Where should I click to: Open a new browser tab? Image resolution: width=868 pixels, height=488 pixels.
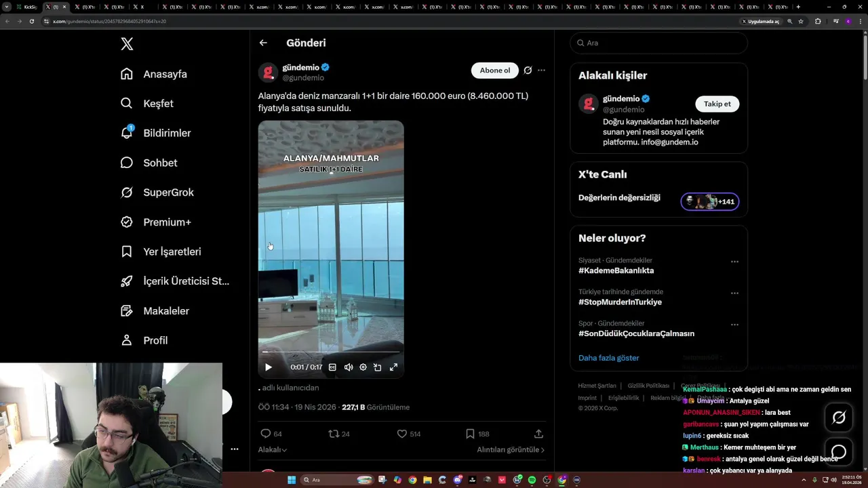(798, 7)
